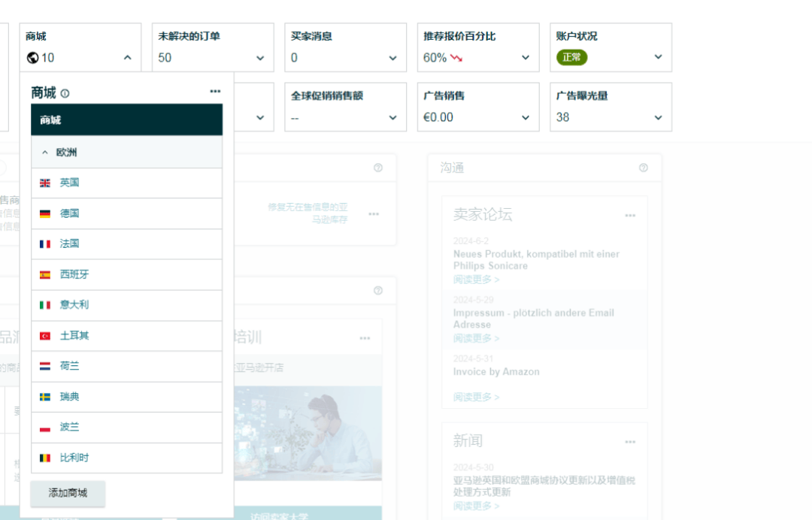The height and width of the screenshot is (520, 812).
Task: Choose 比利时 marketplace in the list
Action: click(x=74, y=458)
